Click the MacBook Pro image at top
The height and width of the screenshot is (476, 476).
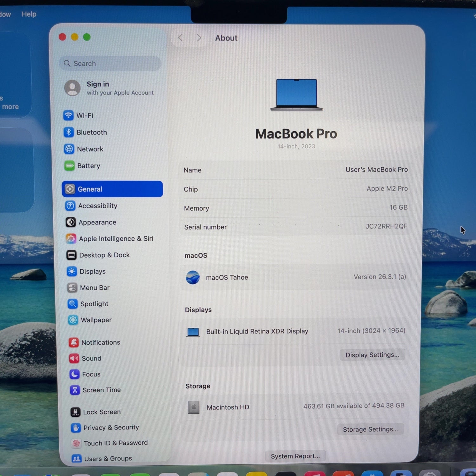coord(296,95)
